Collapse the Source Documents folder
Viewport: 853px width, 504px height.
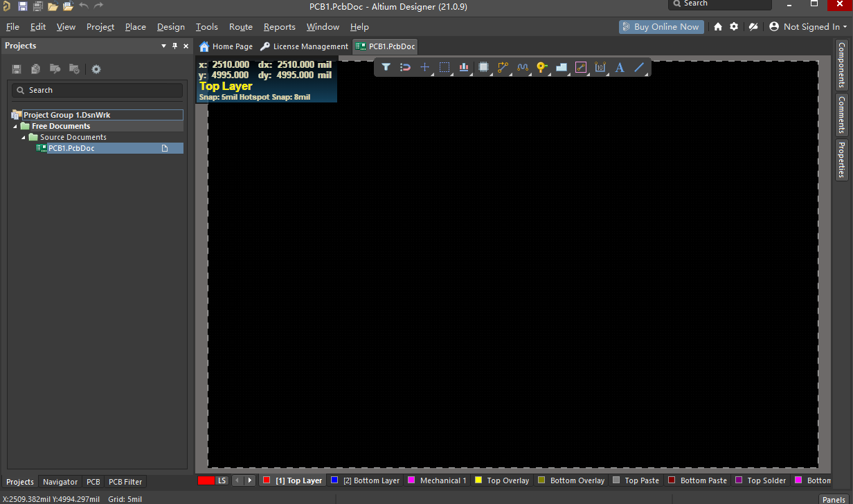tap(24, 137)
